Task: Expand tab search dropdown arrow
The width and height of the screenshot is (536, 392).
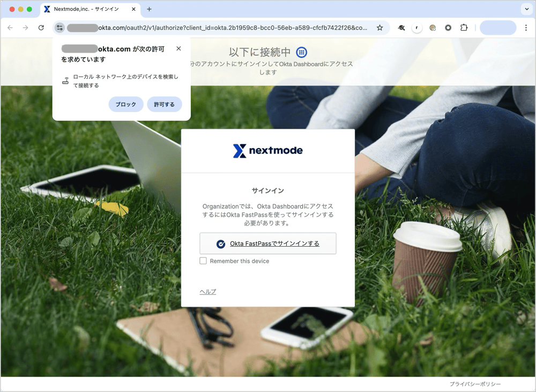Action: pos(526,9)
